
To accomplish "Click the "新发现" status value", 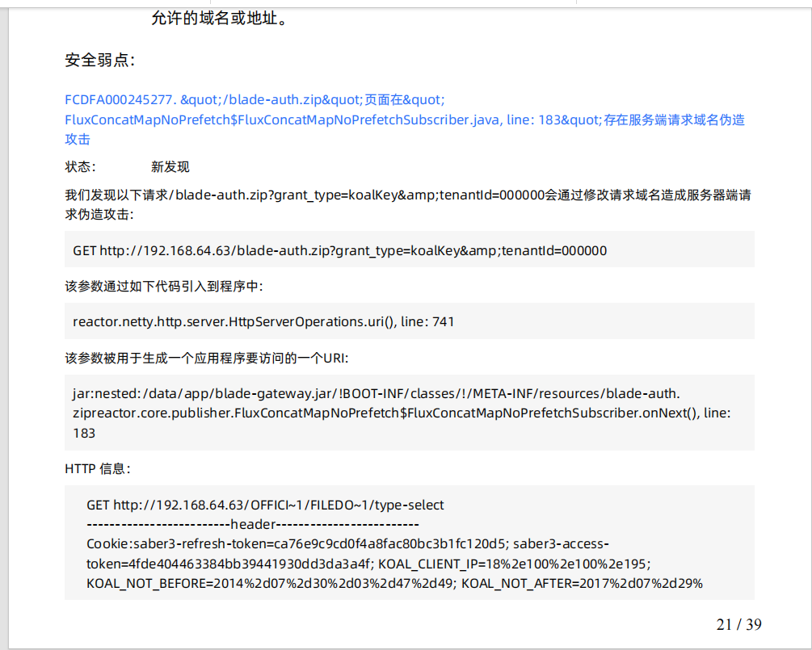I will [x=170, y=167].
